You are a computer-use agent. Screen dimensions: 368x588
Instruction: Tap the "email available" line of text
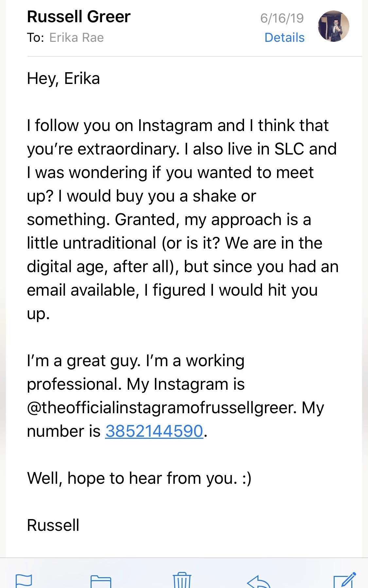click(81, 290)
